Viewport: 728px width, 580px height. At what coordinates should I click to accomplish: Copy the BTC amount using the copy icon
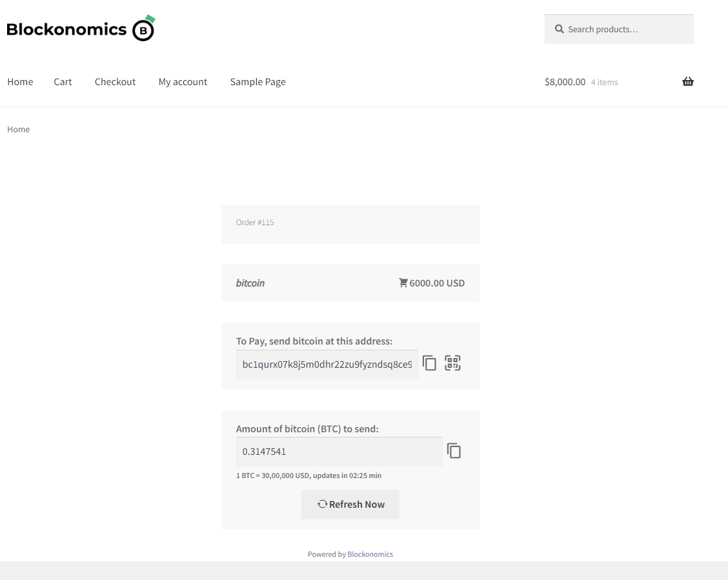pos(454,450)
